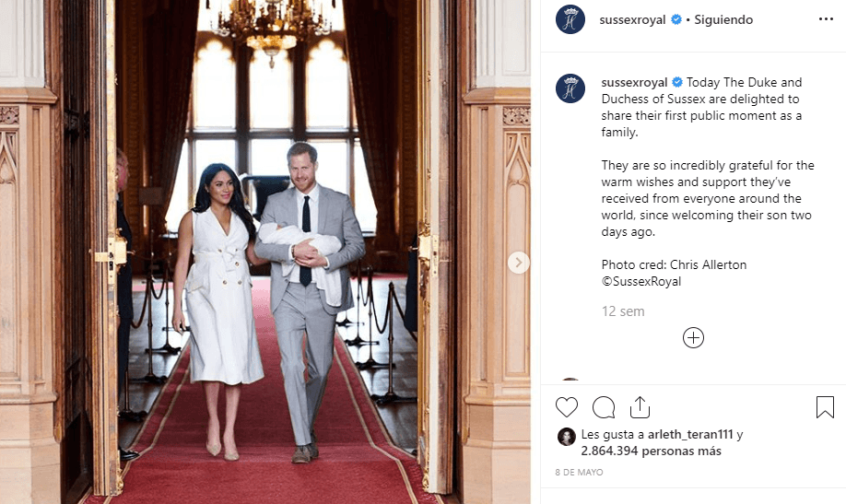Select the couple photo in the post
This screenshot has height=504, width=846.
(x=264, y=252)
